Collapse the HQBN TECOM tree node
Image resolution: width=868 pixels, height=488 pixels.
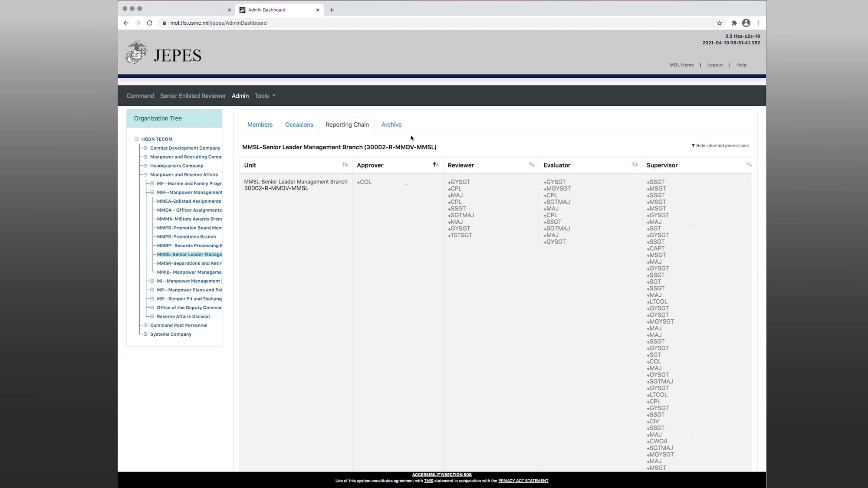(x=137, y=139)
